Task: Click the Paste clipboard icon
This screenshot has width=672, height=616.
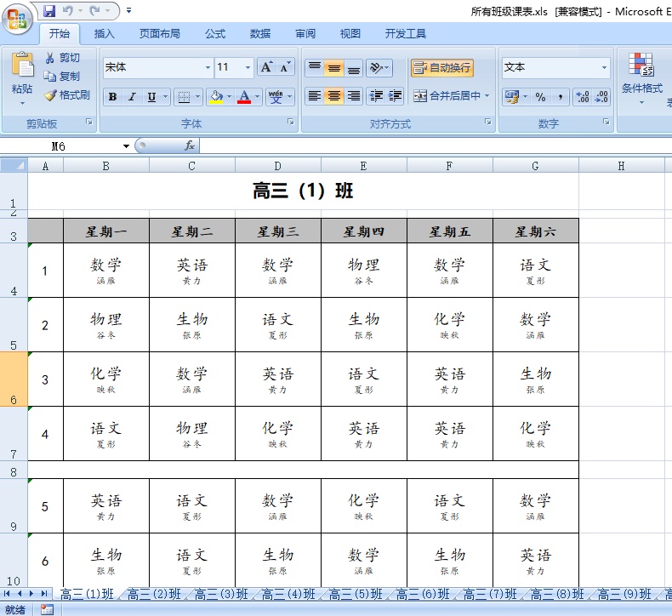Action: point(22,66)
